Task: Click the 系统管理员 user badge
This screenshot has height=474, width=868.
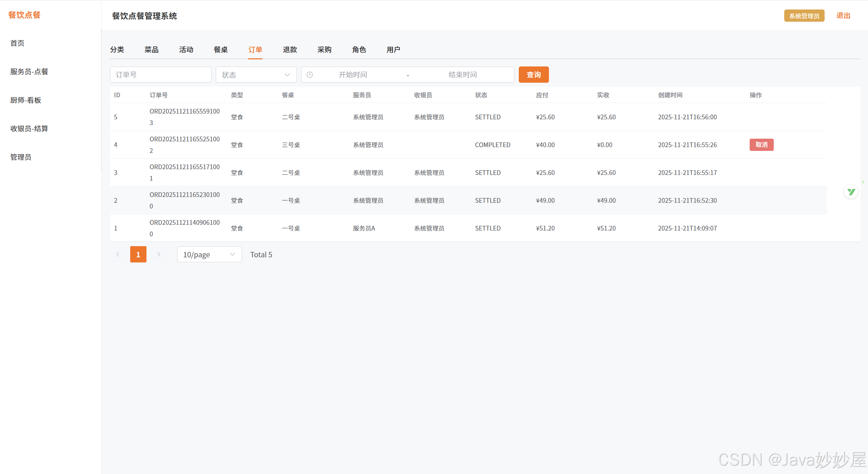Action: (x=804, y=16)
